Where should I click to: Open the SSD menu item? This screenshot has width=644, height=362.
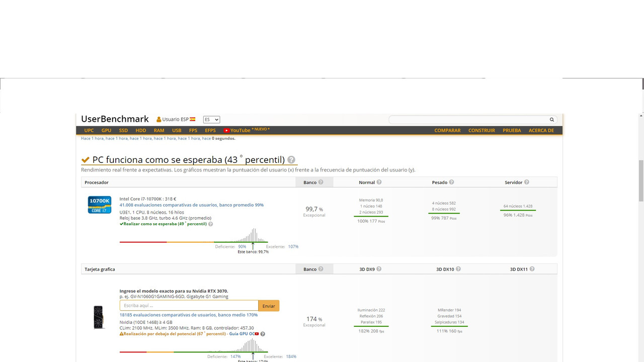[123, 130]
